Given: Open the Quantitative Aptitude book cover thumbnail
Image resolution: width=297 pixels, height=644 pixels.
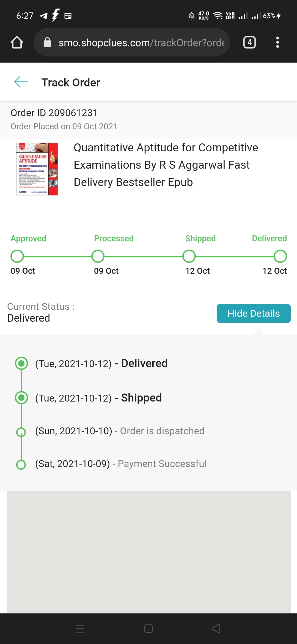Looking at the screenshot, I should click(x=37, y=169).
